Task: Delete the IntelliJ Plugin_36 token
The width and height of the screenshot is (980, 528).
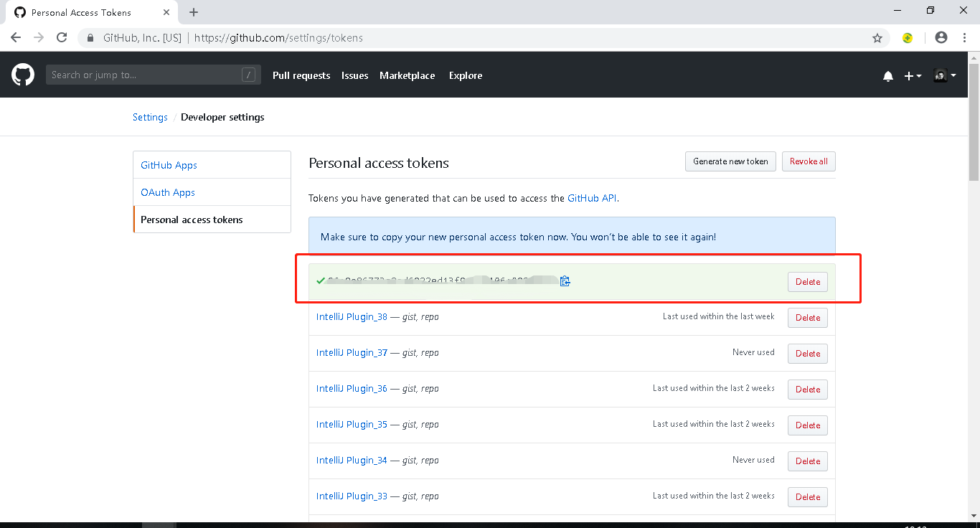Action: [808, 390]
